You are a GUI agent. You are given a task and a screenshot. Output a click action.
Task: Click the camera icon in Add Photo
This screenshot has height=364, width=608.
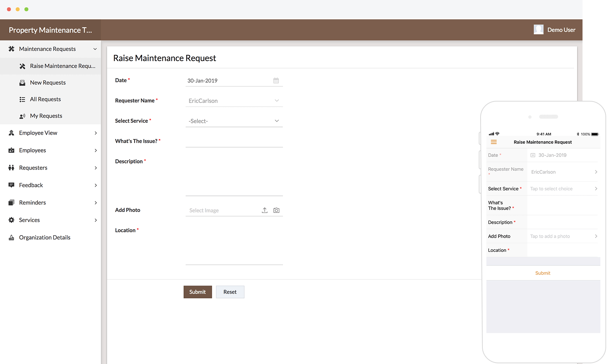coord(276,210)
